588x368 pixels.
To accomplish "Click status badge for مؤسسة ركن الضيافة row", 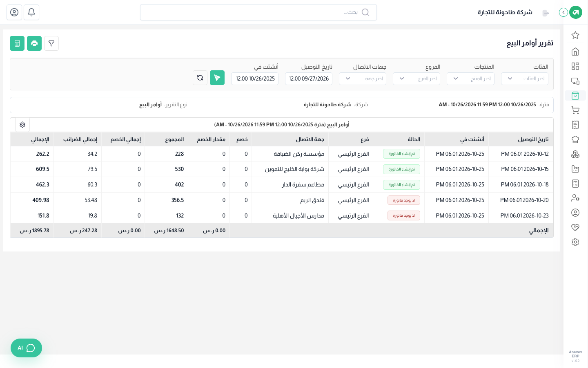I will point(401,154).
